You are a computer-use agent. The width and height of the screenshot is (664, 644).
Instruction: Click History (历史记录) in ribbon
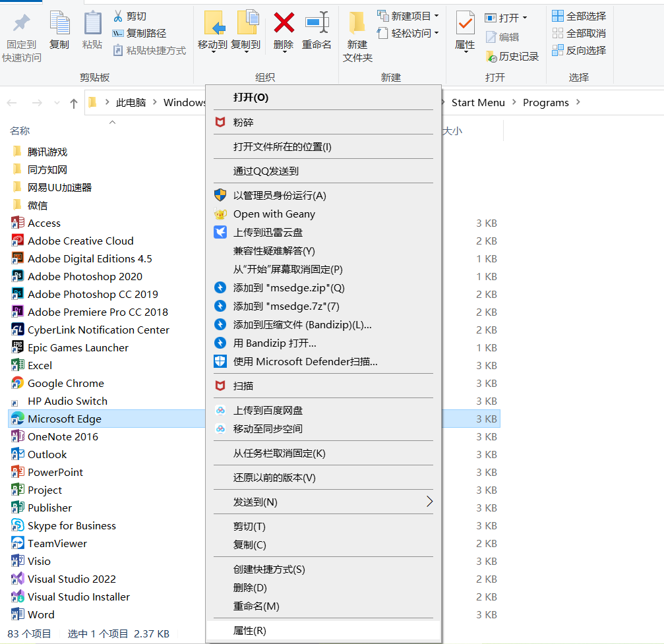point(512,56)
